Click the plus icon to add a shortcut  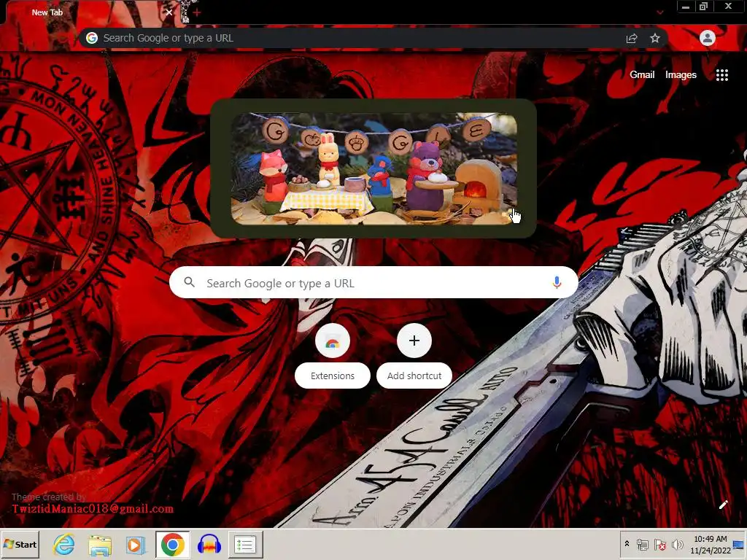[x=414, y=341]
